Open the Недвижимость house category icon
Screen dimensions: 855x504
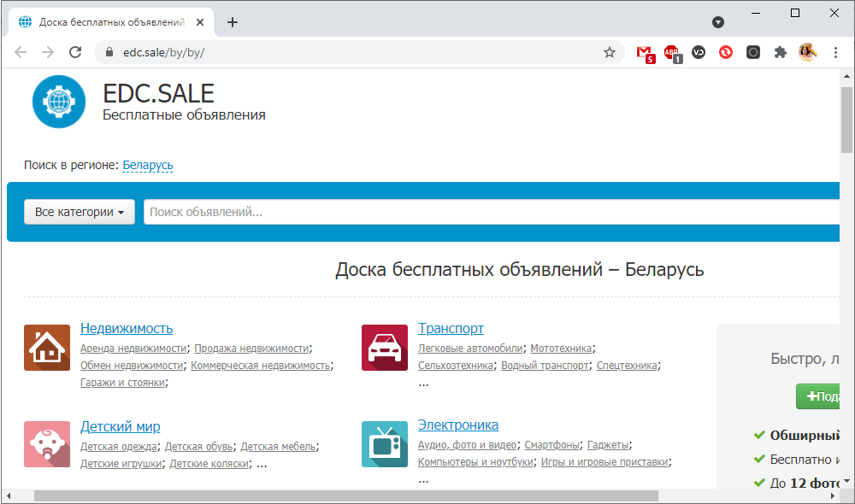[x=47, y=348]
